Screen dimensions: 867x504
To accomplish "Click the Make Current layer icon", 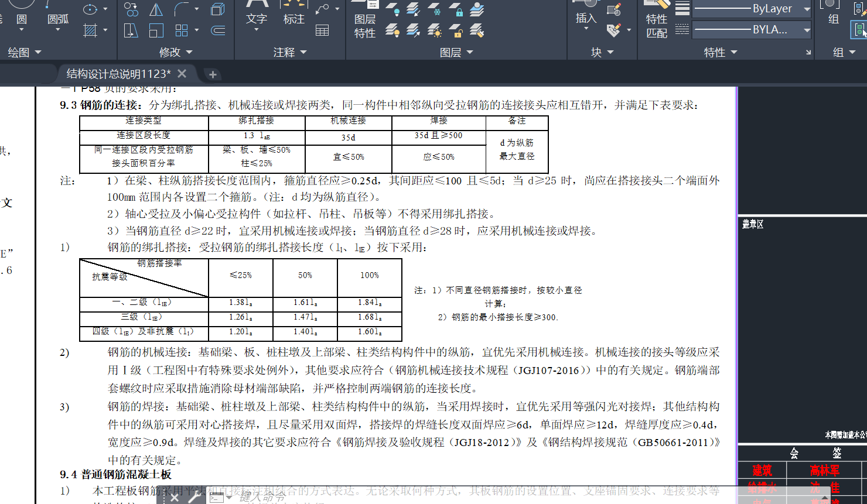I will [477, 9].
